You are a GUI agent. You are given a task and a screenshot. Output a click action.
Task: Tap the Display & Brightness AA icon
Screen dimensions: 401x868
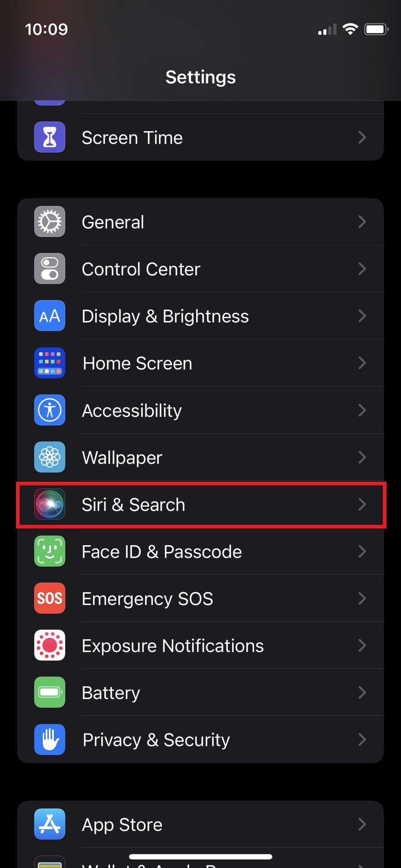click(x=50, y=316)
